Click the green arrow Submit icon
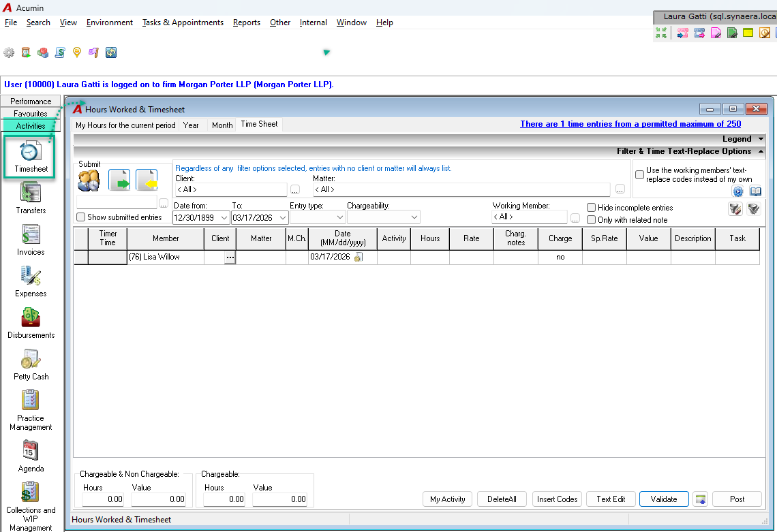This screenshot has width=777, height=532. coord(119,181)
